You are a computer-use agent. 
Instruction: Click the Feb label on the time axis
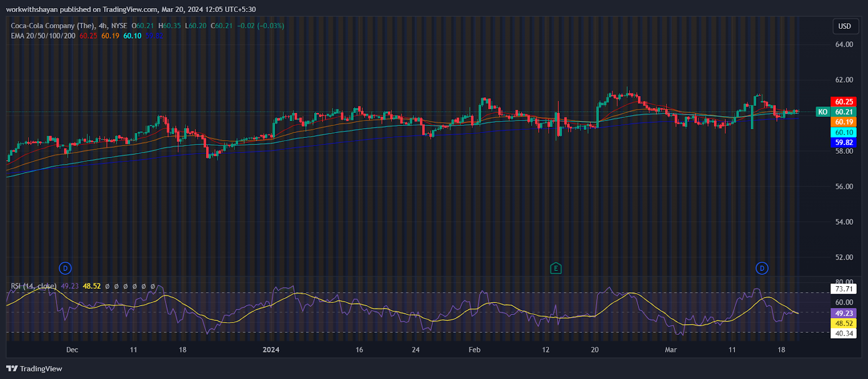point(475,350)
